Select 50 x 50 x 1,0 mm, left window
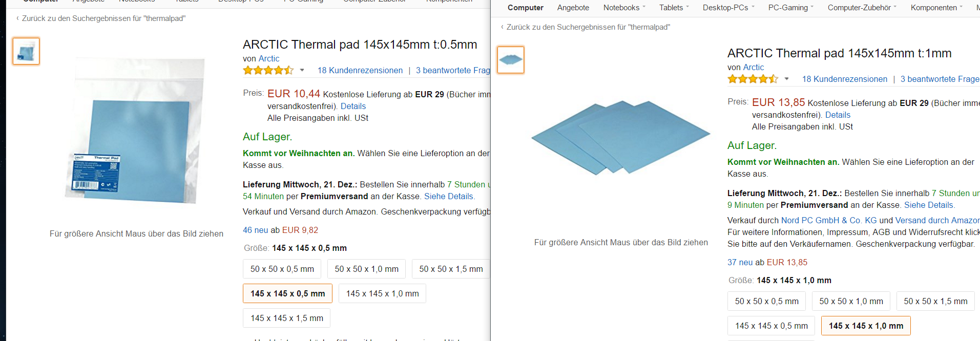This screenshot has width=980, height=341. pos(367,269)
